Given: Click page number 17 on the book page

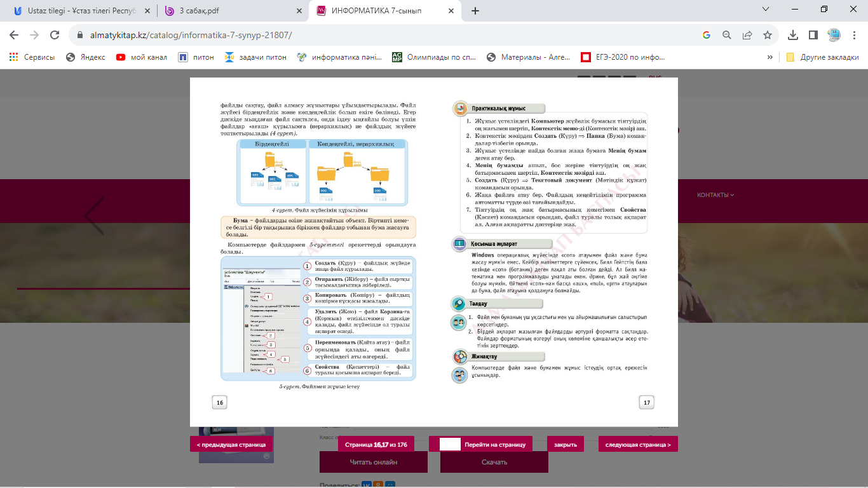Looking at the screenshot, I should tap(647, 402).
